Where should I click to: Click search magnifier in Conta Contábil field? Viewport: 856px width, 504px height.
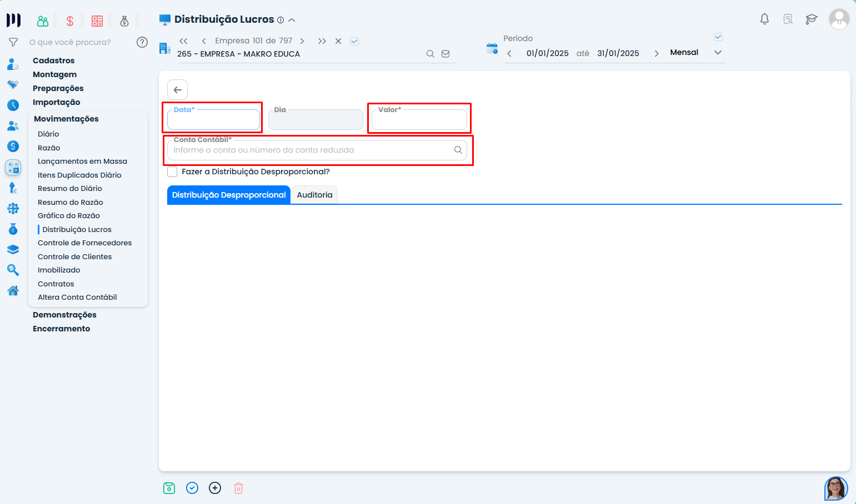click(x=458, y=150)
